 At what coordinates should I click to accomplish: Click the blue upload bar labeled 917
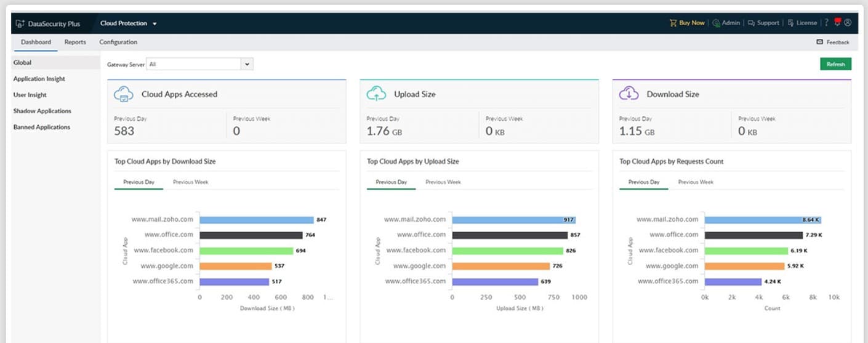[514, 220]
